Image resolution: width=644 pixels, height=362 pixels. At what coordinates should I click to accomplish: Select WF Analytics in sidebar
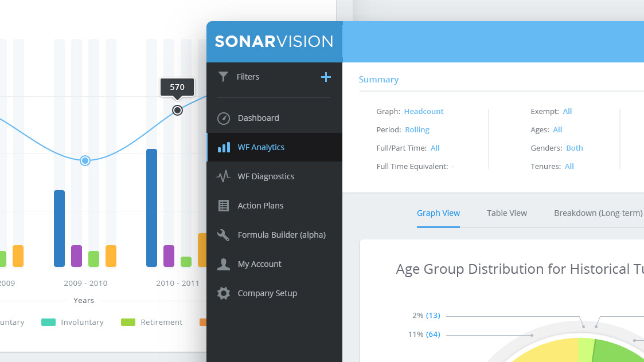(x=274, y=147)
